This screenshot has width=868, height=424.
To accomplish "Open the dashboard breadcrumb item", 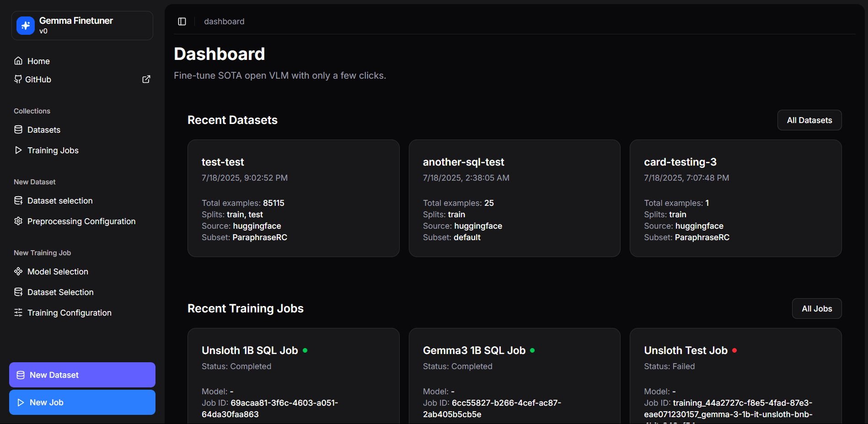I will point(224,21).
